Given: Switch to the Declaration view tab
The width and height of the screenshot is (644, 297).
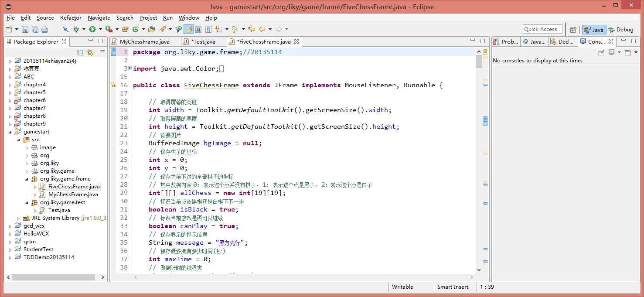Looking at the screenshot, I should pyautogui.click(x=563, y=42).
